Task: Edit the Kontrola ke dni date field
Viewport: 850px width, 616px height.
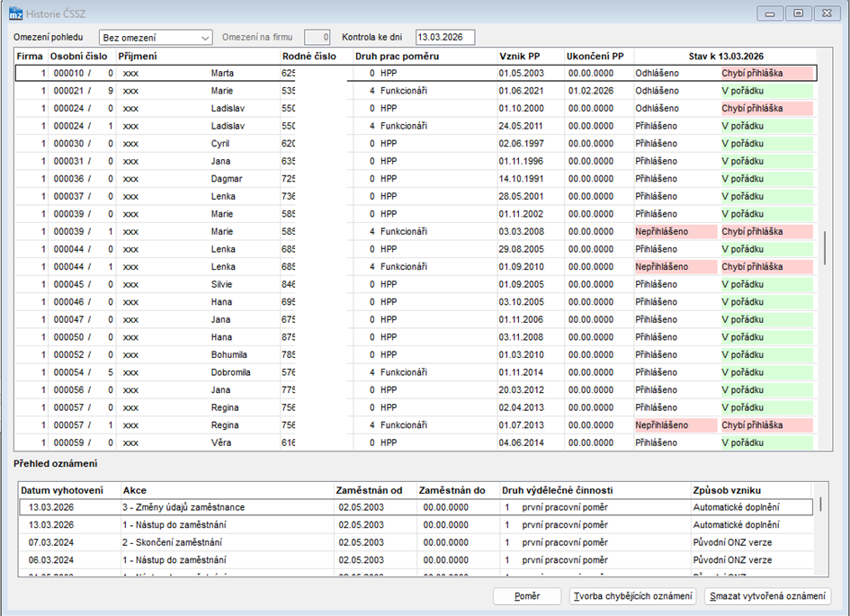Action: pyautogui.click(x=445, y=38)
